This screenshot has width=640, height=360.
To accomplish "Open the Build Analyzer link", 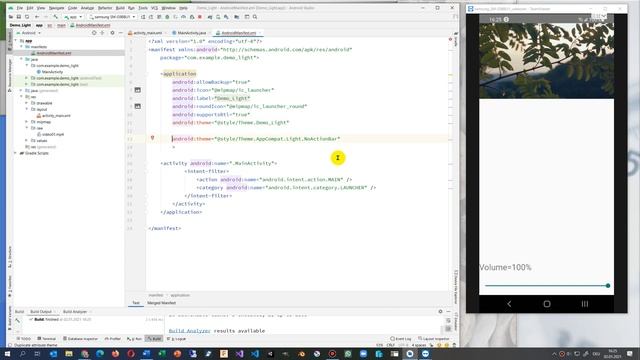I will point(189,331).
